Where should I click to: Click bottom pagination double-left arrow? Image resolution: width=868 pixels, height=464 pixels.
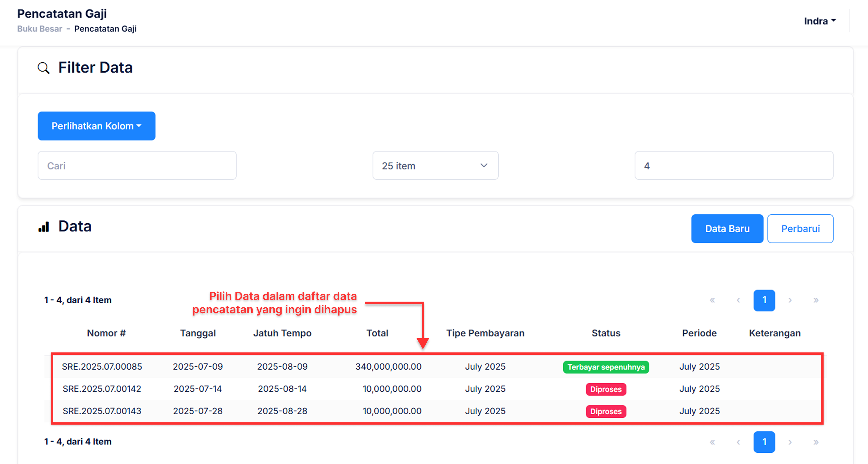point(712,442)
